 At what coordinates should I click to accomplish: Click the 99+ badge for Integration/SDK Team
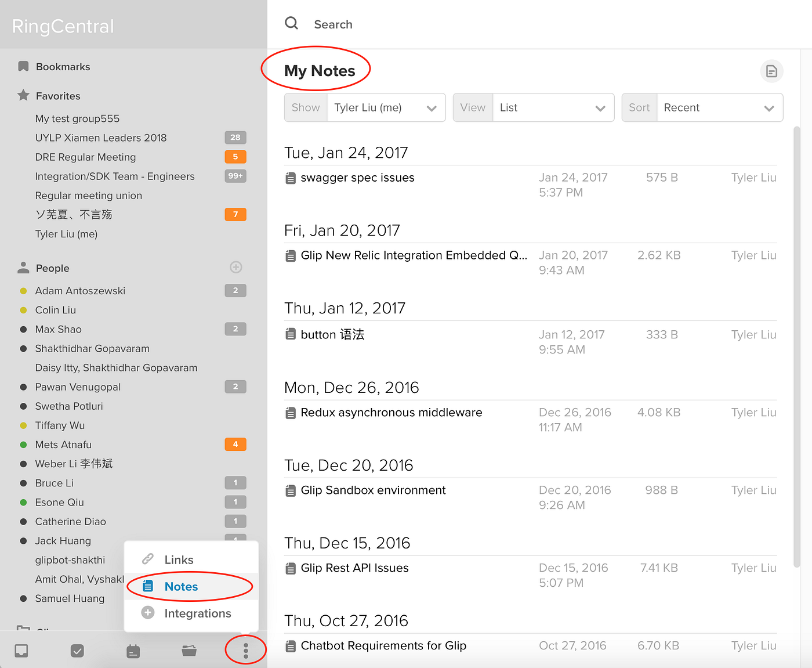point(235,176)
